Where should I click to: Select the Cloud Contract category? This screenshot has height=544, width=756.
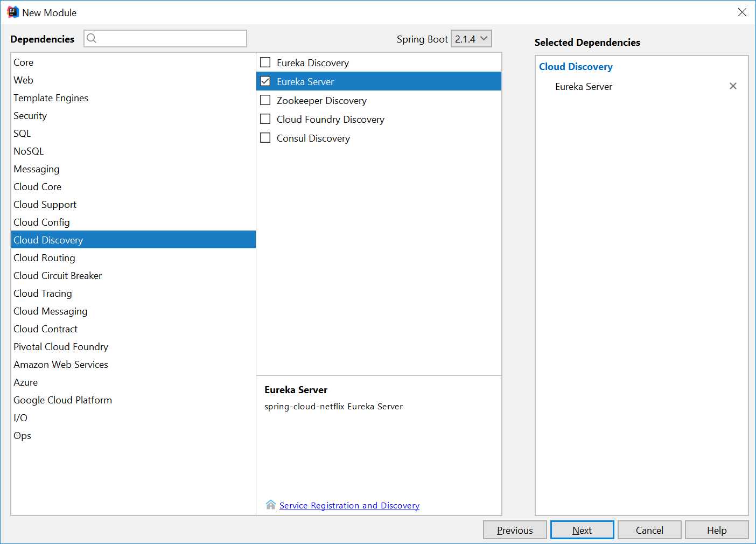134,329
